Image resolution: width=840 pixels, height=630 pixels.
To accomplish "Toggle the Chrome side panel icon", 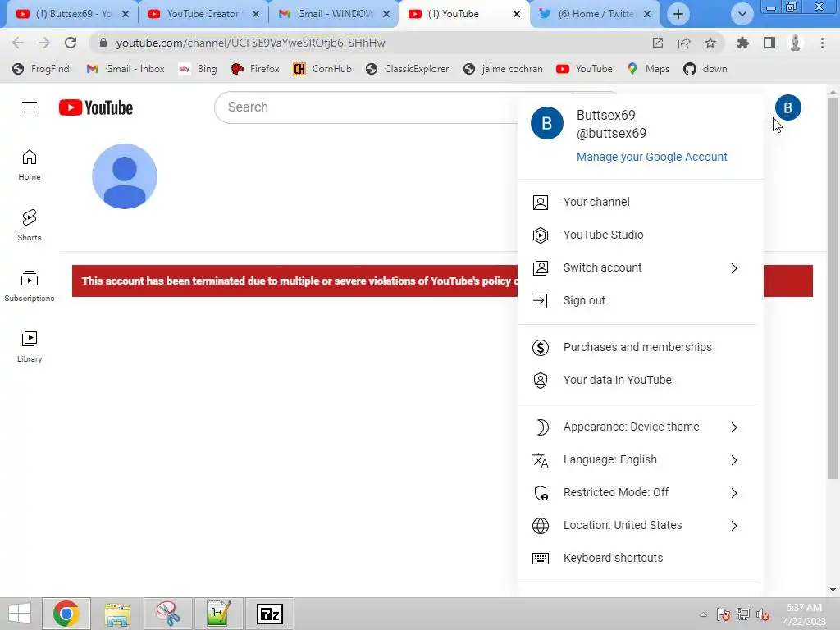I will tap(769, 43).
